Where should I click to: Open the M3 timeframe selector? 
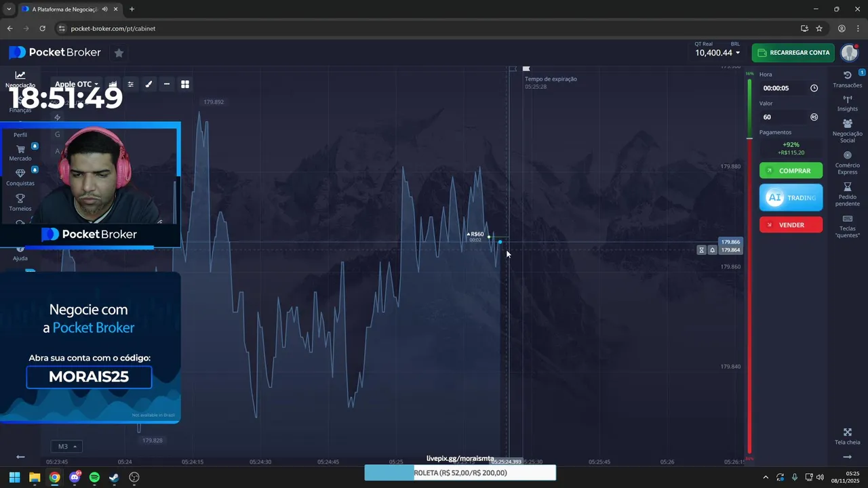tap(66, 447)
